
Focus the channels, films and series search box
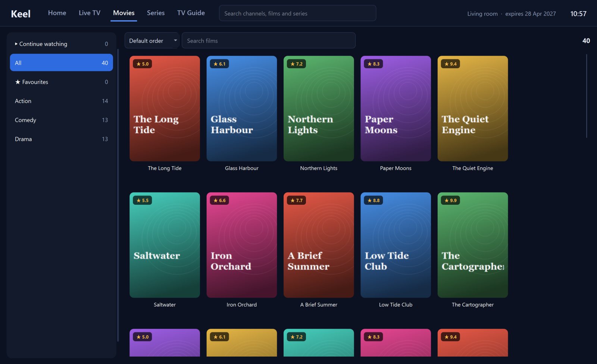[x=297, y=13]
